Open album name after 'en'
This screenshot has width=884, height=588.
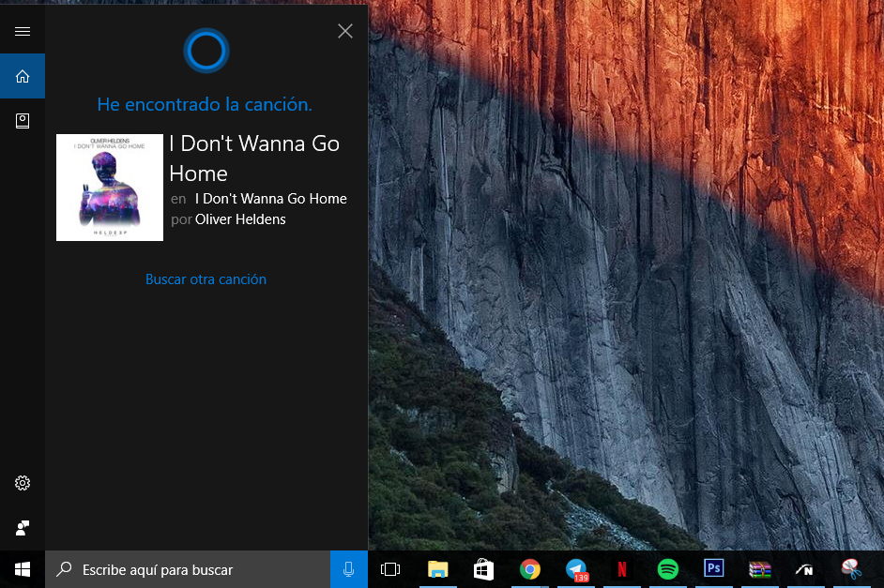point(270,199)
